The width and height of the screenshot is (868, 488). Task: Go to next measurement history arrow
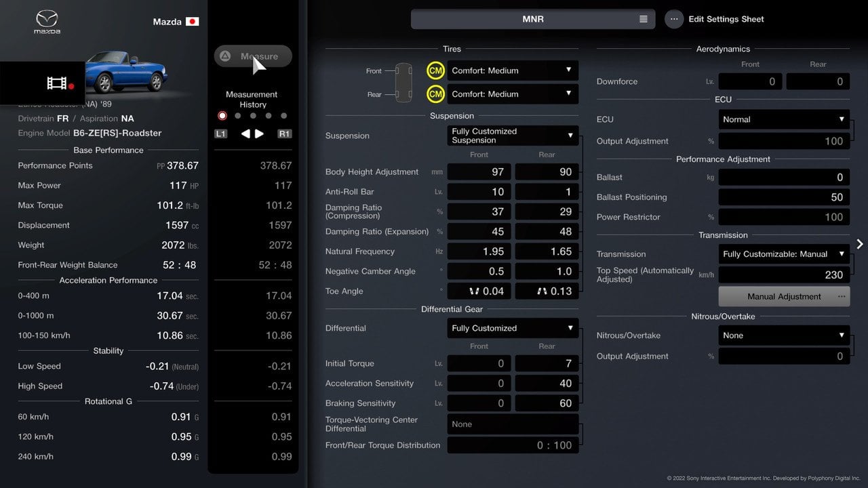pyautogui.click(x=259, y=134)
